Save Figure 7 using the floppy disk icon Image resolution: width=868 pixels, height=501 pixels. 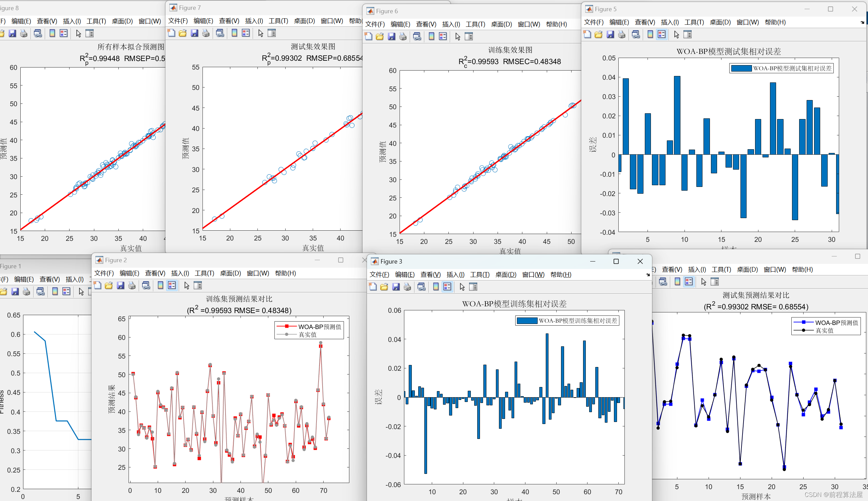point(194,33)
